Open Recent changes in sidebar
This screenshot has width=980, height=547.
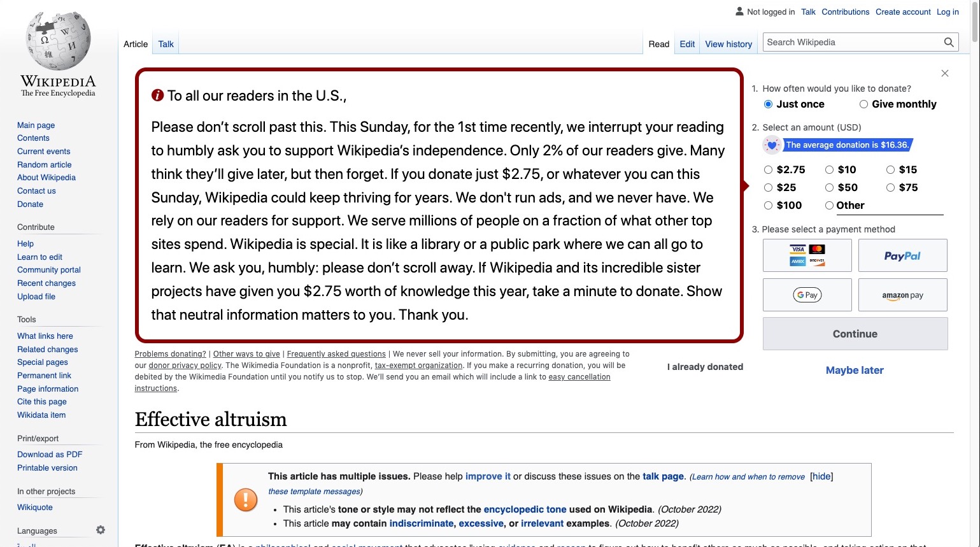[x=46, y=283]
